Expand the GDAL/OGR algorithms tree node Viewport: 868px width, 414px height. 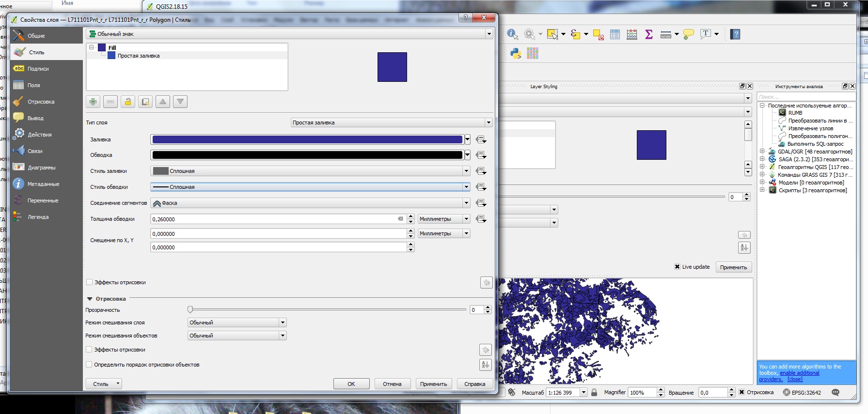click(762, 152)
